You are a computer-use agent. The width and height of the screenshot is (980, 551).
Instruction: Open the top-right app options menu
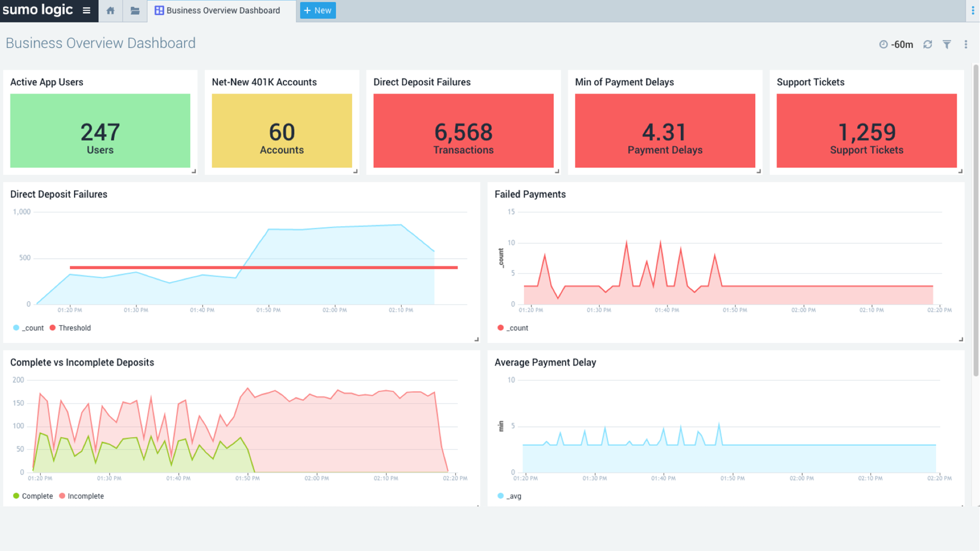[x=973, y=10]
